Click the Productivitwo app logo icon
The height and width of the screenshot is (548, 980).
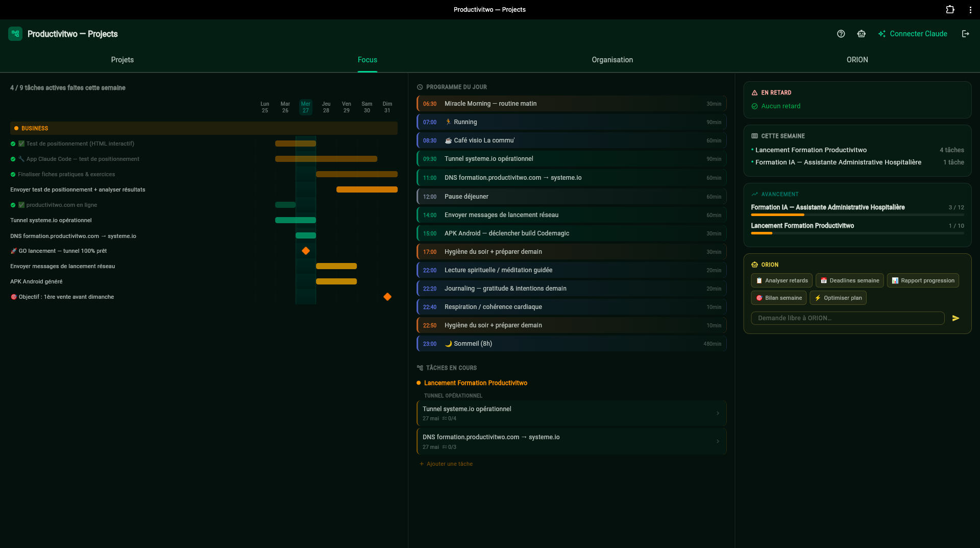click(15, 34)
